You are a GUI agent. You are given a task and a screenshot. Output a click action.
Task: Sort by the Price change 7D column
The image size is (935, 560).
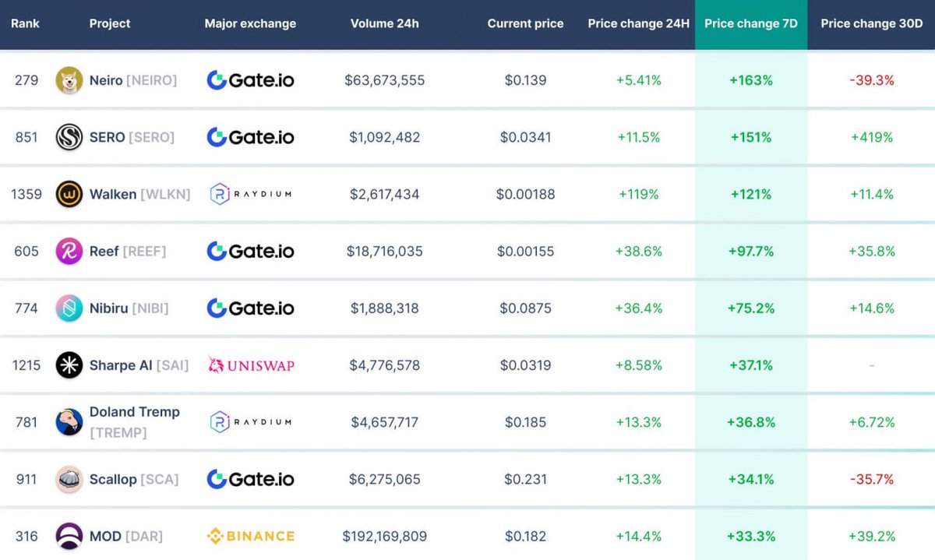point(751,23)
